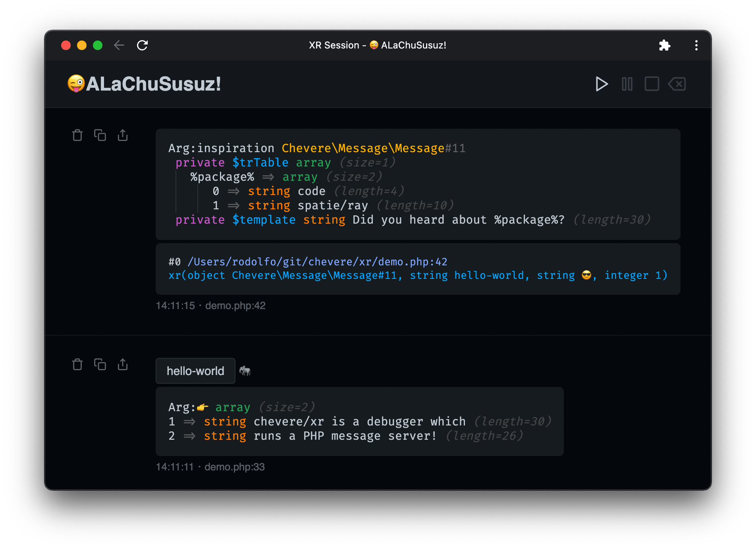Resume the session with play button
This screenshot has width=756, height=549.
coord(602,84)
